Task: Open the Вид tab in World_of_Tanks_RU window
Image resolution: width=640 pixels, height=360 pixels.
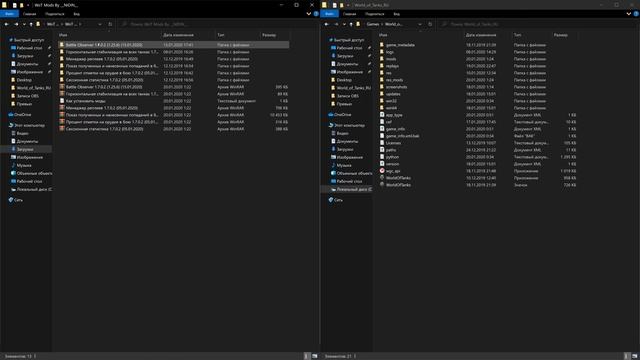Action: pyautogui.click(x=396, y=14)
